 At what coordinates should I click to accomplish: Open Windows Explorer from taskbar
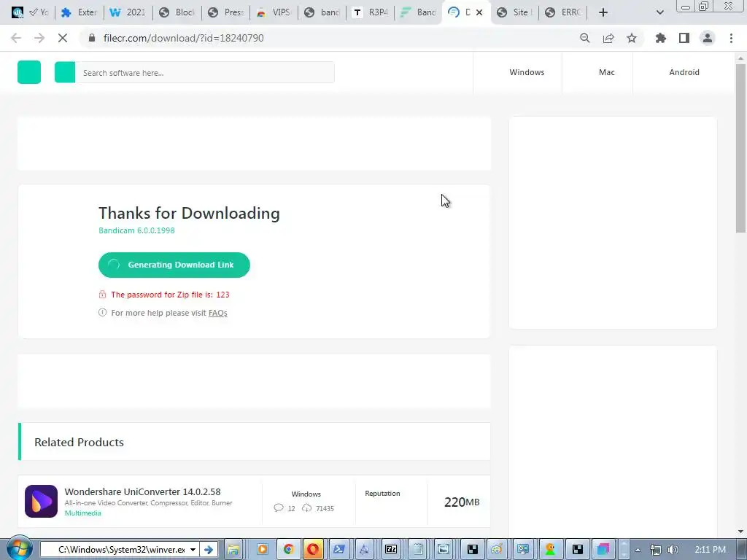(233, 550)
